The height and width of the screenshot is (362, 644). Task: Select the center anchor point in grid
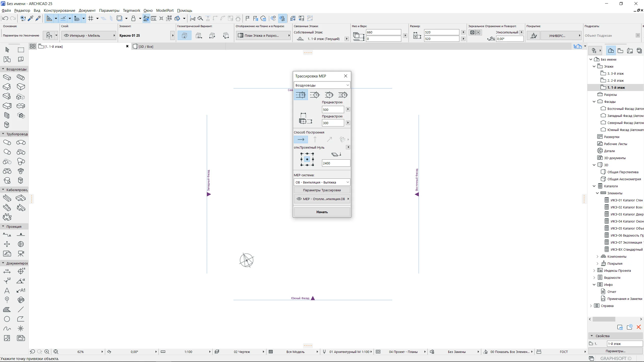[x=307, y=159]
